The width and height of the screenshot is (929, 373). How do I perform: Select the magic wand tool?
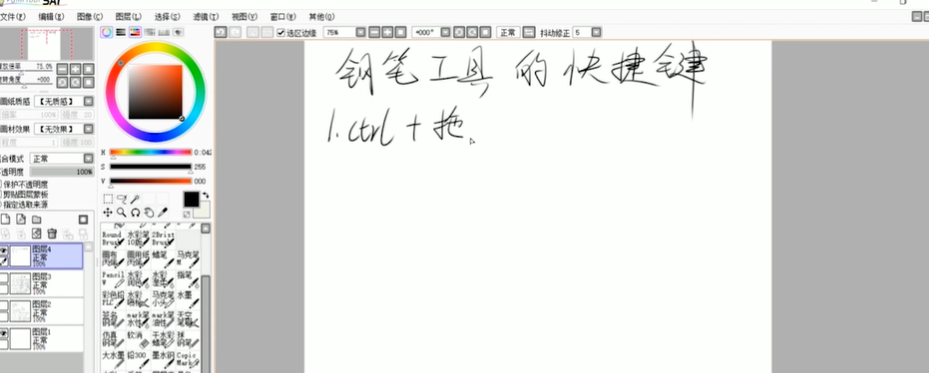[135, 199]
